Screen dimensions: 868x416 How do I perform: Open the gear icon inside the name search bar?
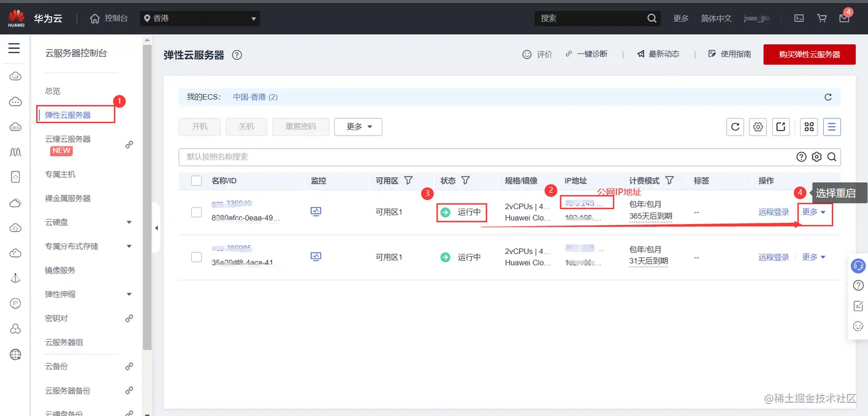point(816,157)
